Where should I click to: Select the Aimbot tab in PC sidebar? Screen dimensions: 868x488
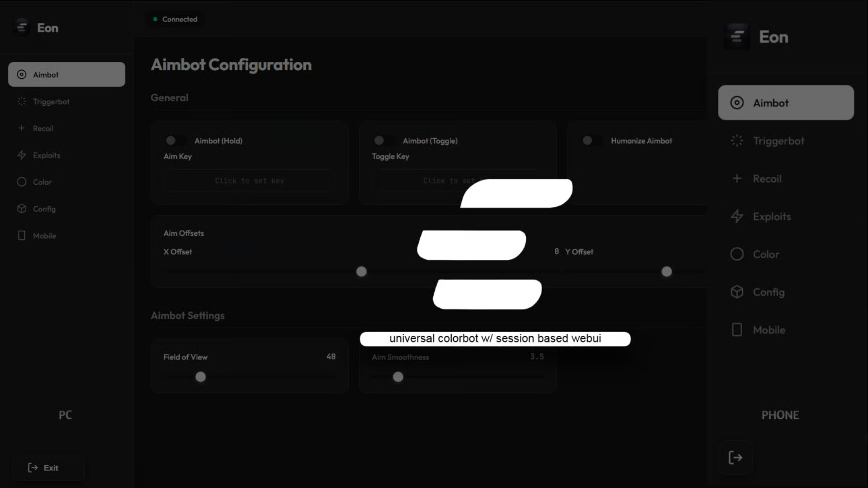(67, 74)
